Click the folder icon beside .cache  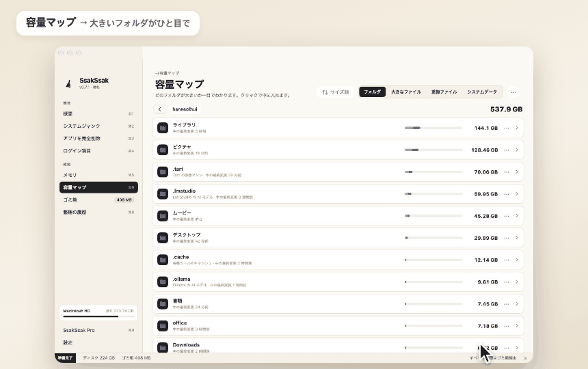163,260
